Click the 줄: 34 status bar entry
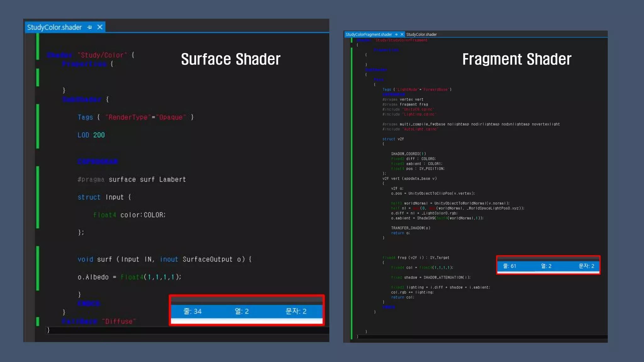The height and width of the screenshot is (362, 644). point(192,311)
